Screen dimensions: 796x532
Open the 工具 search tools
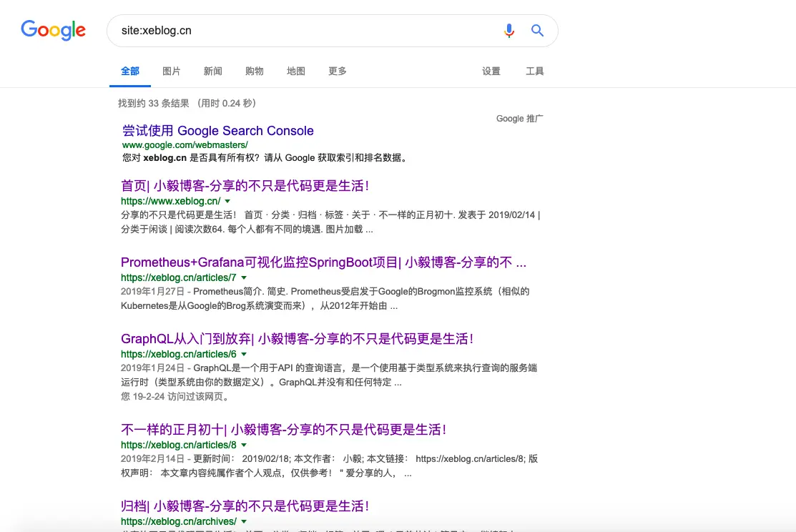pyautogui.click(x=534, y=71)
